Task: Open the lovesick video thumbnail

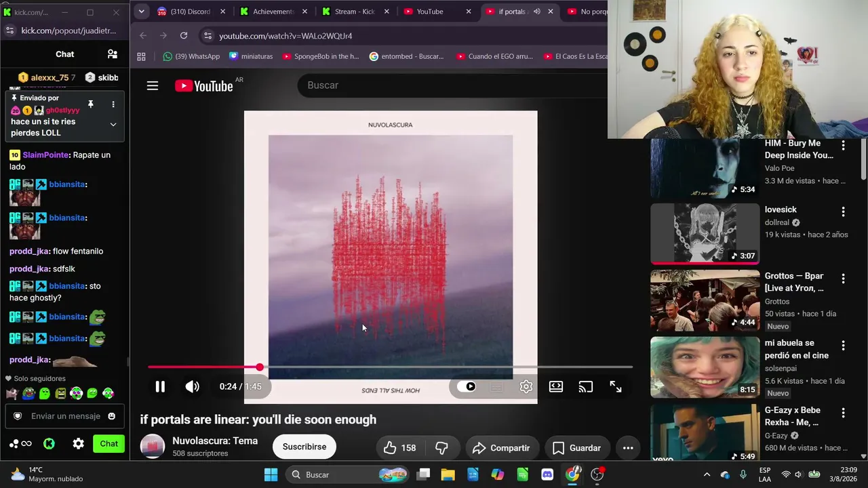Action: coord(705,234)
